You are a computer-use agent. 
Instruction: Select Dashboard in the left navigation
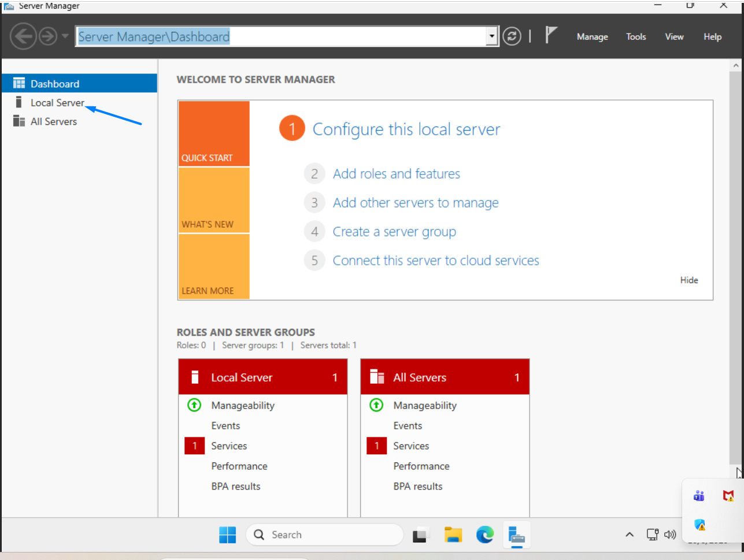point(79,83)
